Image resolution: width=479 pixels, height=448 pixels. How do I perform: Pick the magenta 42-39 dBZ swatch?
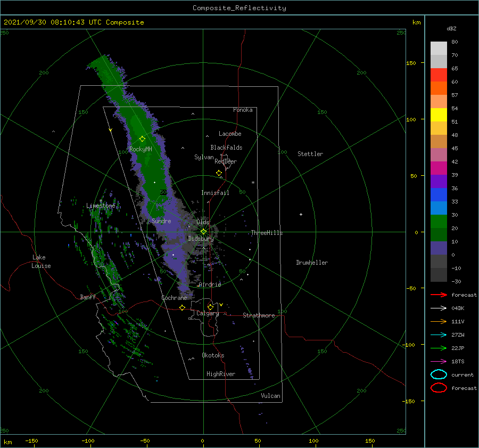coord(439,168)
